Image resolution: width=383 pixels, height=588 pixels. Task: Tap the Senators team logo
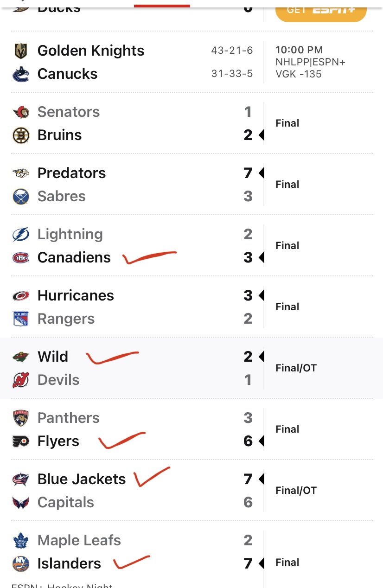click(x=21, y=112)
